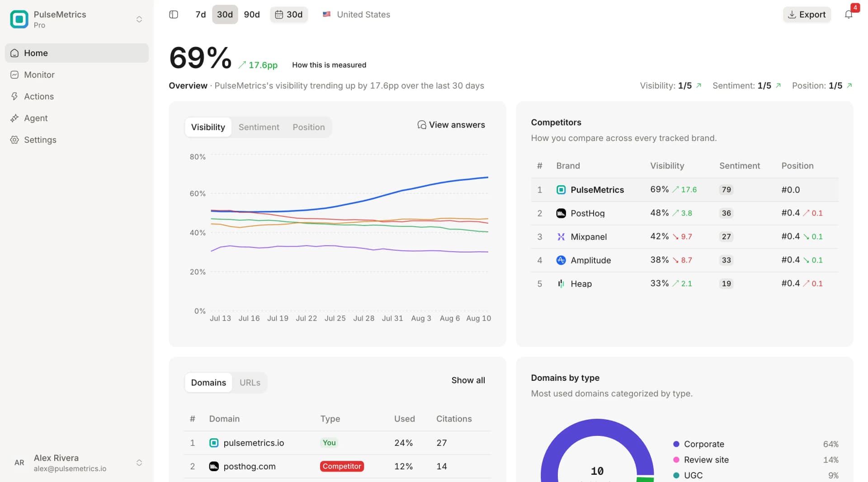This screenshot has height=482, width=868.
Task: Click the Agent sparkle icon
Action: point(14,118)
